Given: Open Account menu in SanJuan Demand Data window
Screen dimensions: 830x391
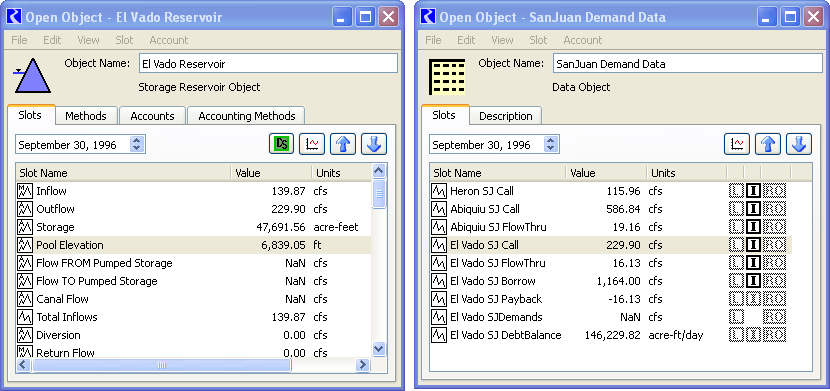Looking at the screenshot, I should 582,40.
